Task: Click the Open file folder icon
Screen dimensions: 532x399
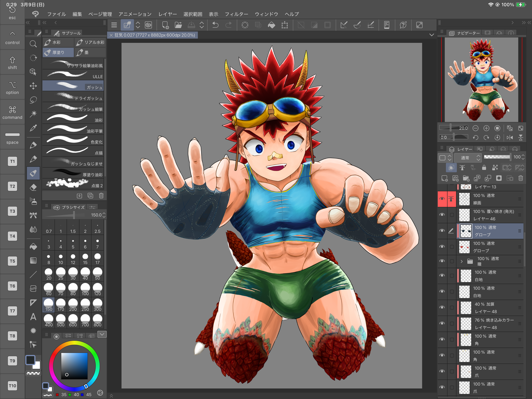Action: tap(178, 25)
